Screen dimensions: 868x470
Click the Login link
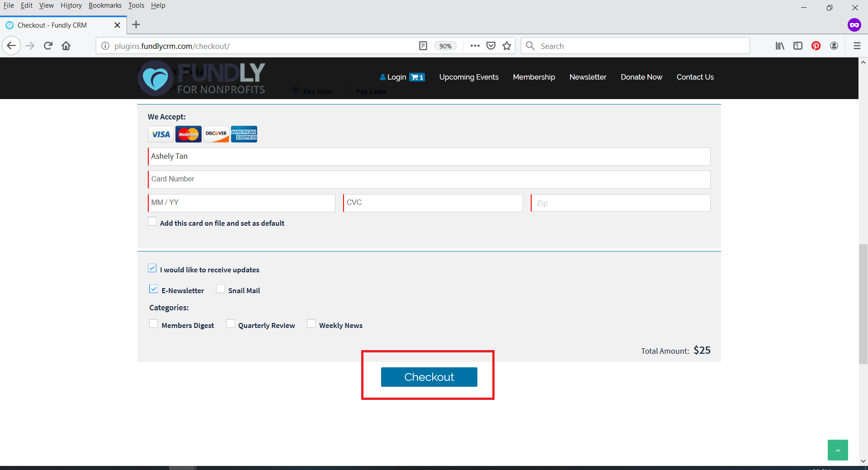(x=393, y=77)
